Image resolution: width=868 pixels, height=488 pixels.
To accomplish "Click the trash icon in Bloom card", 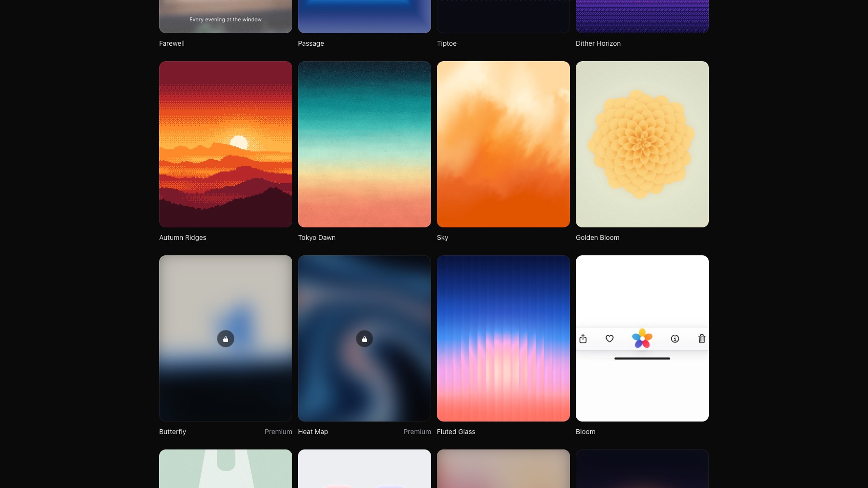I will click(x=702, y=339).
